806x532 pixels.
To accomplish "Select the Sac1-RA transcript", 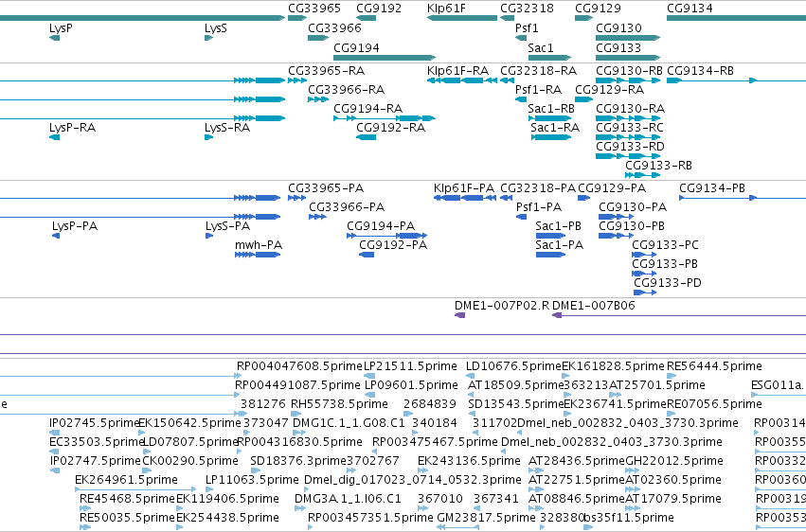I will (551, 137).
